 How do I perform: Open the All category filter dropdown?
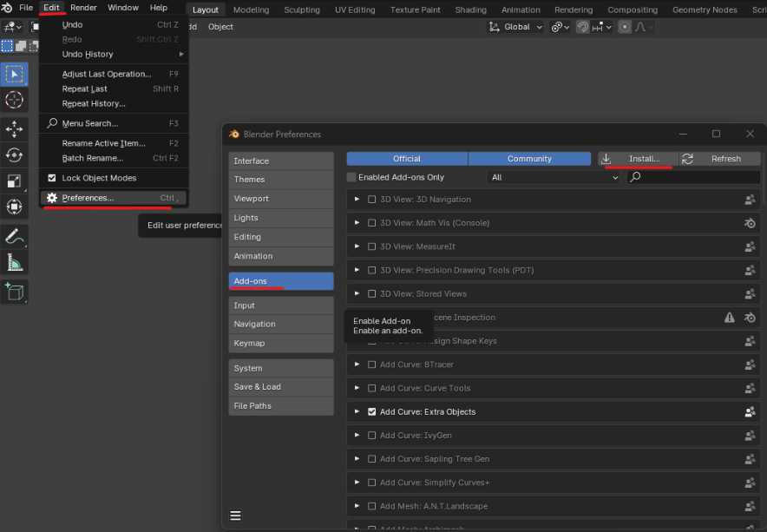click(554, 177)
